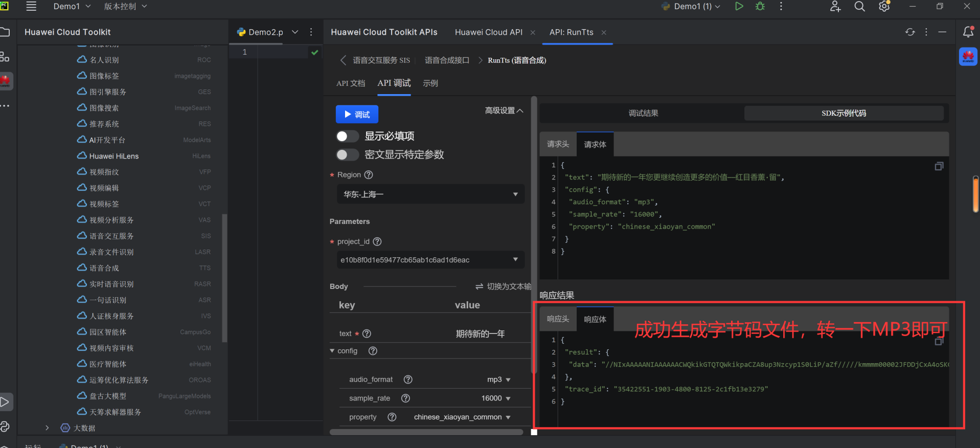Screen dimensions: 980x448
Task: Copy the request body JSON
Action: coord(939,166)
